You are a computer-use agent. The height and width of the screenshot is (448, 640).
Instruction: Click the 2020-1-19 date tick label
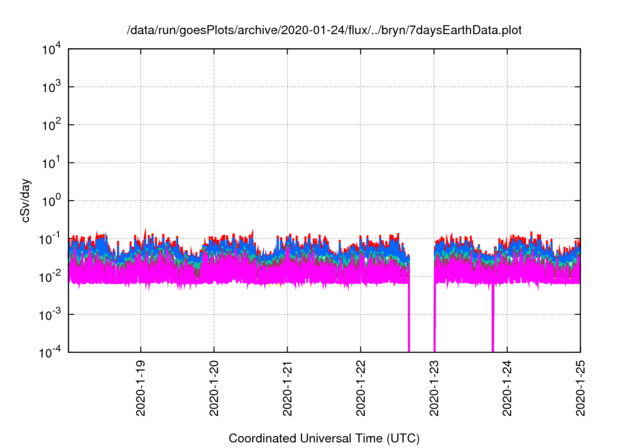point(140,388)
